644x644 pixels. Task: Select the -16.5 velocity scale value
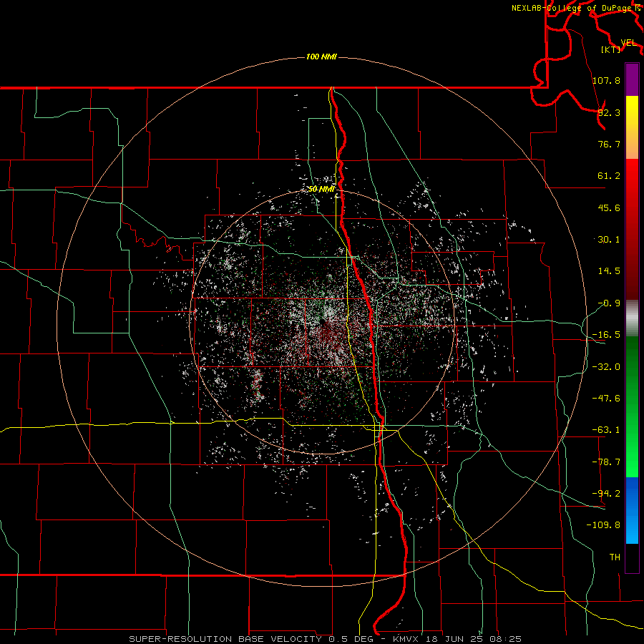coord(606,335)
